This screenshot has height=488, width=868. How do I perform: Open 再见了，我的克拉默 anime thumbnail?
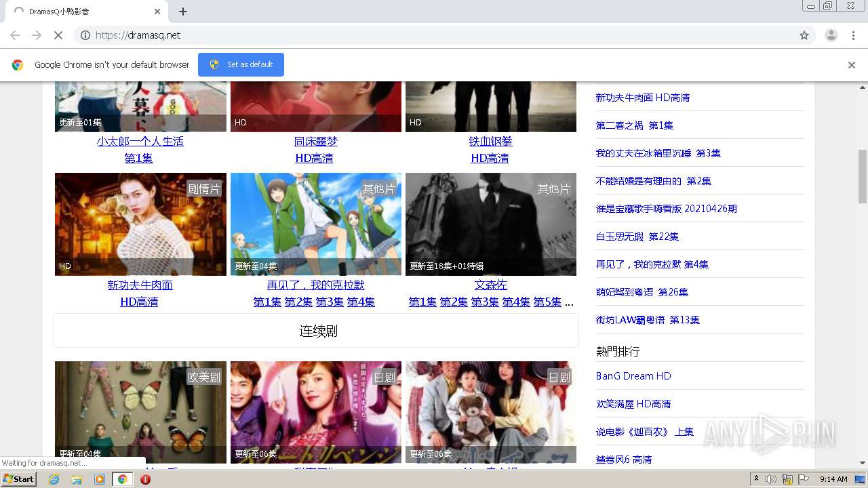[316, 224]
